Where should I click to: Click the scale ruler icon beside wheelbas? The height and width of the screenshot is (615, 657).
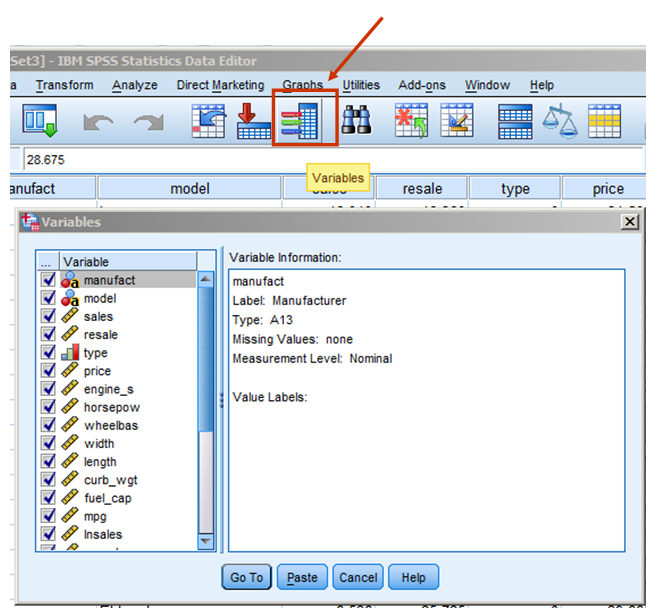tap(70, 425)
